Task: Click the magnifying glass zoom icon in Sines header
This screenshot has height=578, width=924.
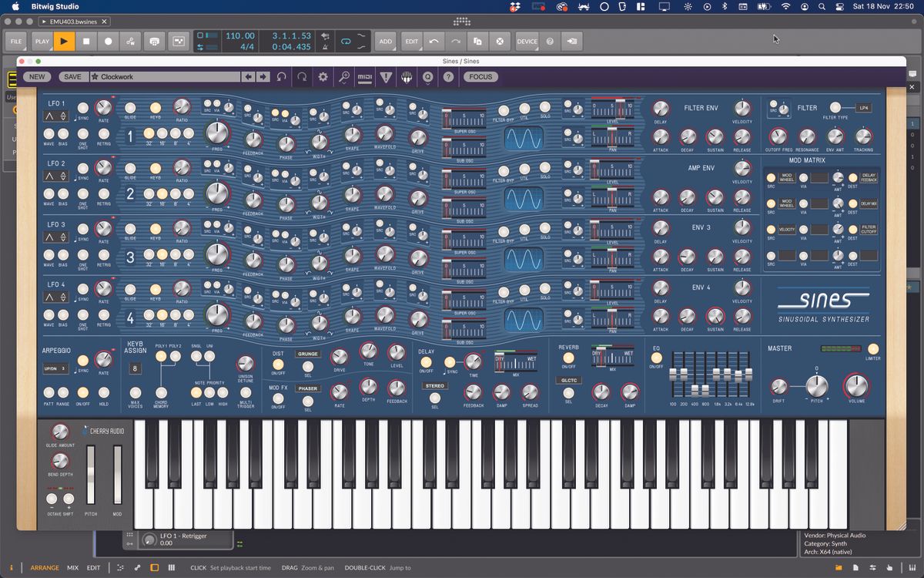Action: coord(345,77)
